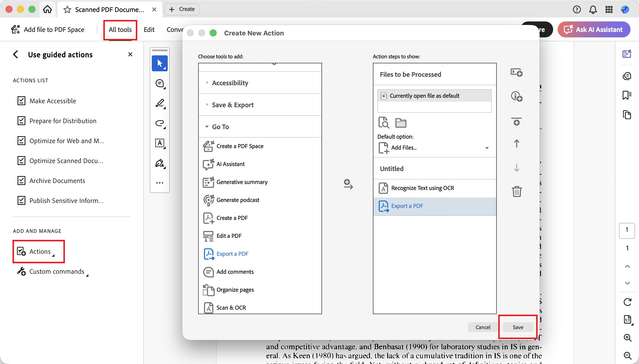Screen dimensions: 639x364
Task: Click the add folder icon
Action: tap(400, 123)
